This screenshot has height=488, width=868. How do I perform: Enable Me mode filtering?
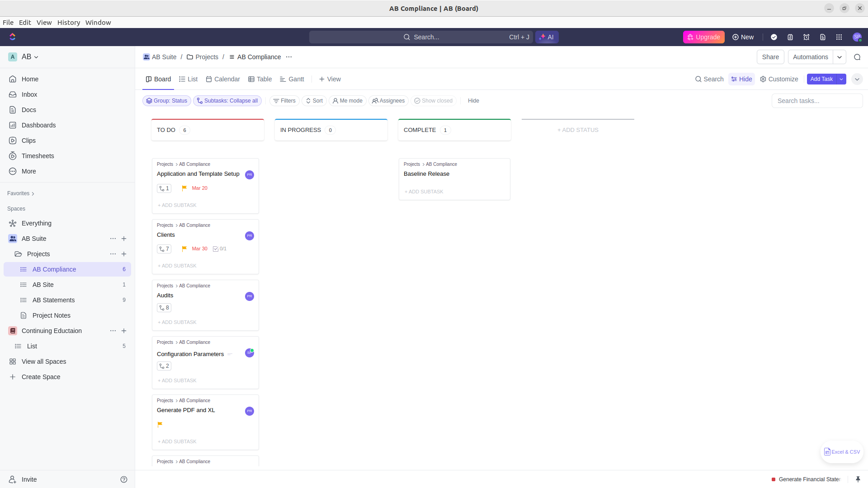pyautogui.click(x=347, y=101)
